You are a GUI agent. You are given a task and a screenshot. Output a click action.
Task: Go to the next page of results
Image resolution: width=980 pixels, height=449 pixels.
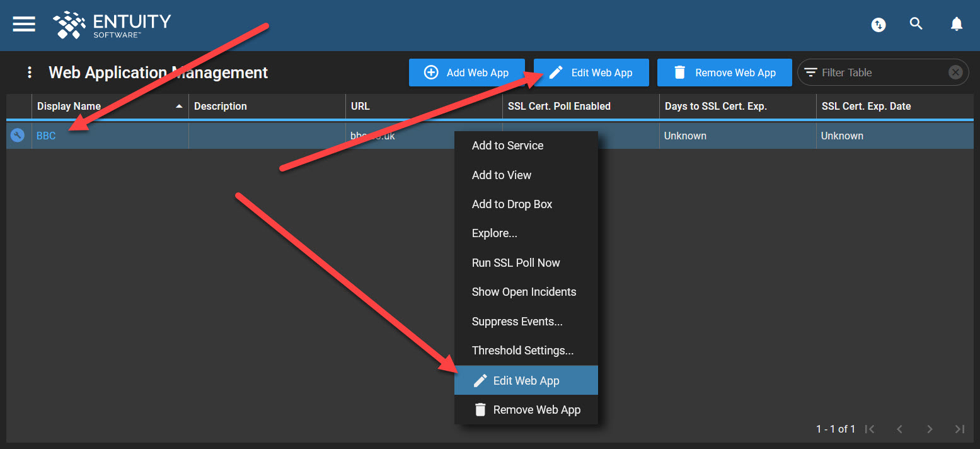coord(930,429)
